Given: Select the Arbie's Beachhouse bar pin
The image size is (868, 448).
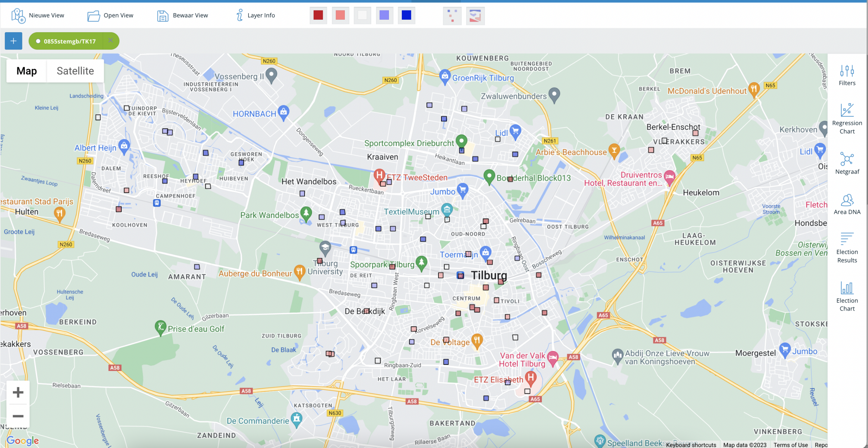Looking at the screenshot, I should (x=614, y=151).
